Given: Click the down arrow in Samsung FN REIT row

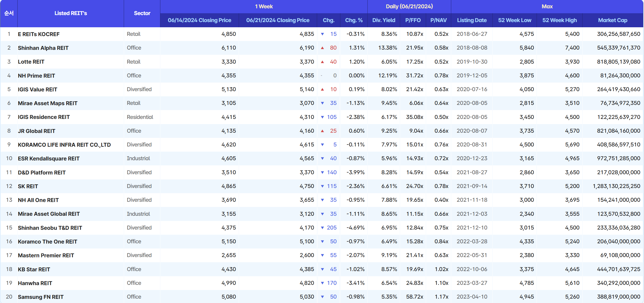Looking at the screenshot, I should click(x=322, y=297).
